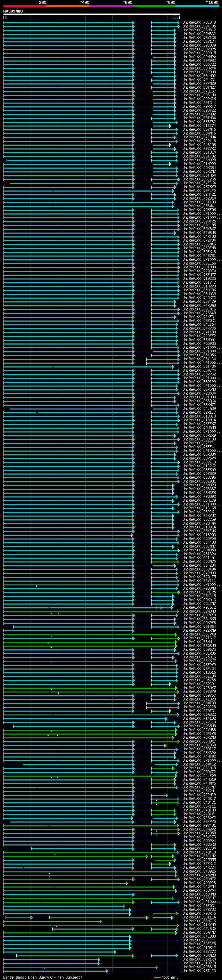Select the UniRef100_C0NLR5 entry

[199, 592]
